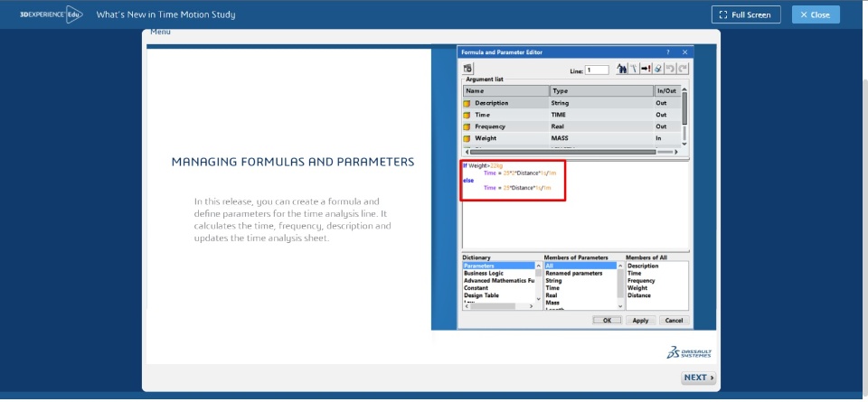
Task: Click the Type column header
Action: tap(602, 90)
